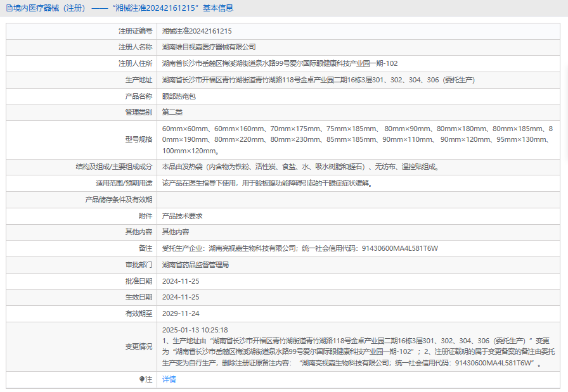The image size is (568, 392).
Task: Click the 生产地址 address value
Action: (318, 80)
